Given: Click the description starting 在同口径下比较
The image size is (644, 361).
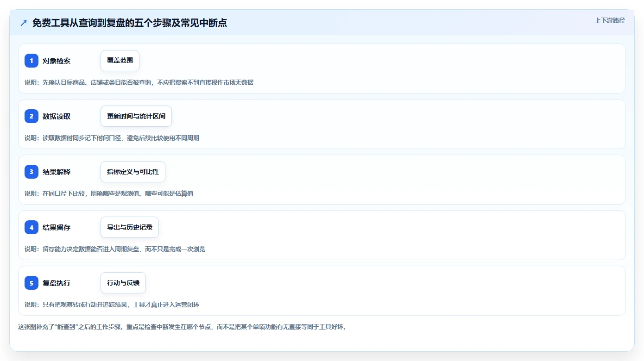Looking at the screenshot, I should pos(109,193).
